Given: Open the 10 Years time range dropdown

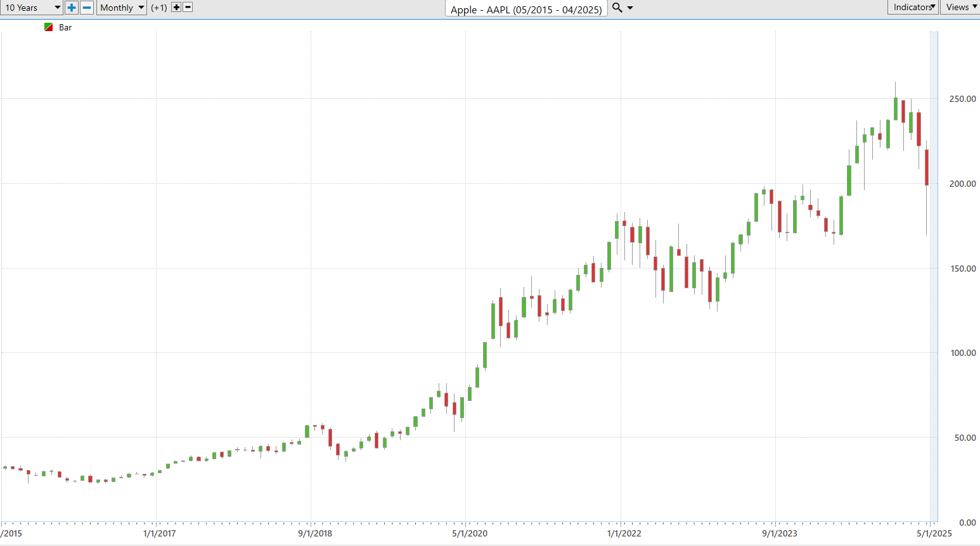Looking at the screenshot, I should click(x=32, y=8).
